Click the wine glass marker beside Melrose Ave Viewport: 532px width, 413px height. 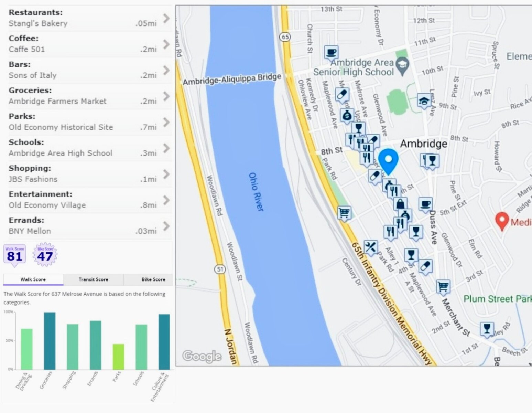(x=359, y=128)
